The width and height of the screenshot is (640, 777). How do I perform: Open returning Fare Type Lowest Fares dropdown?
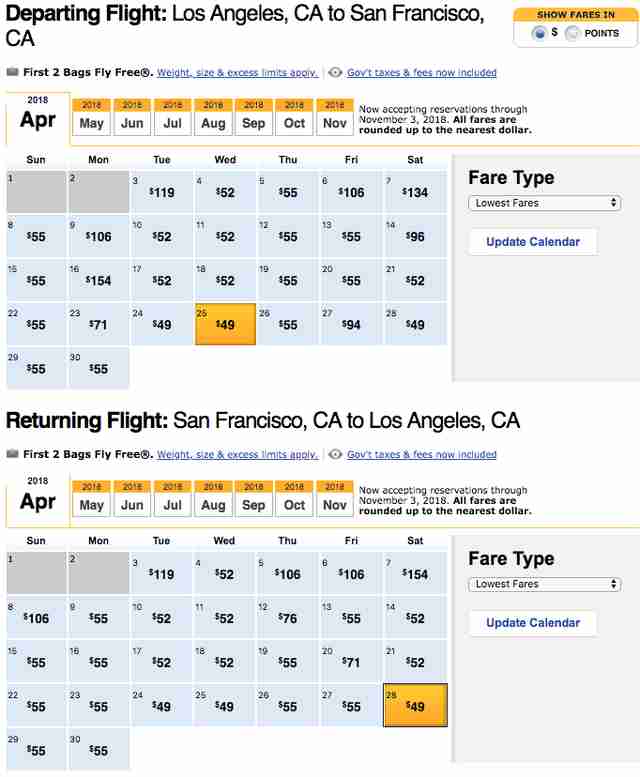(x=545, y=584)
